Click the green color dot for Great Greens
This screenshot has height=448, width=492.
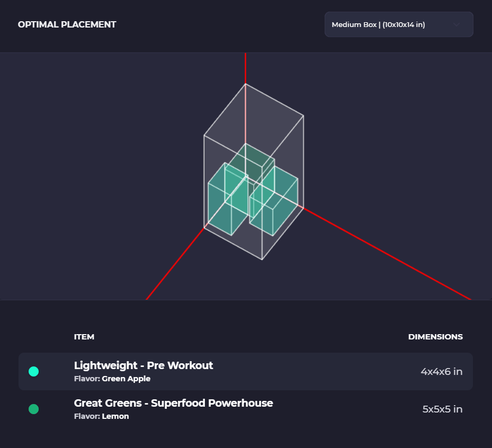[33, 409]
